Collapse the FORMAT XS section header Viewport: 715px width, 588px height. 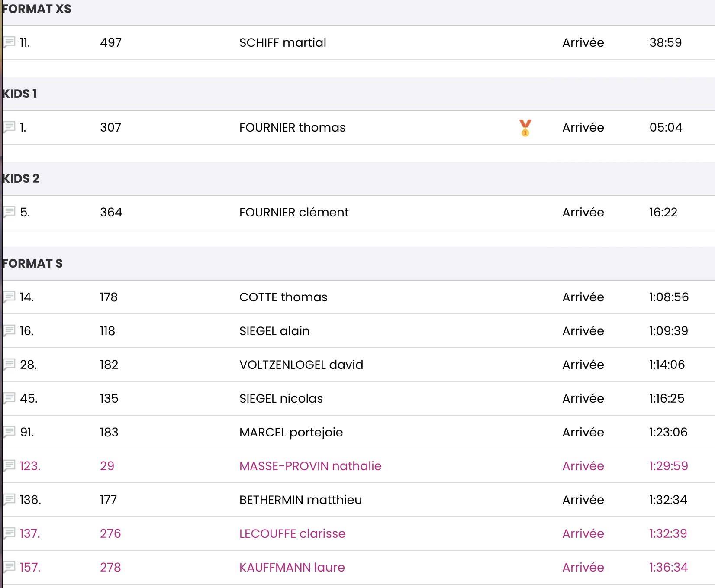point(37,9)
